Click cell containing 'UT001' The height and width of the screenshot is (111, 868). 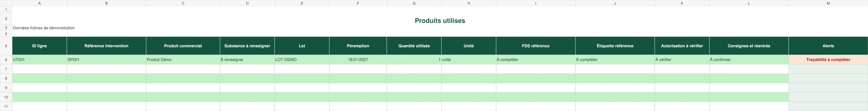tap(39, 59)
